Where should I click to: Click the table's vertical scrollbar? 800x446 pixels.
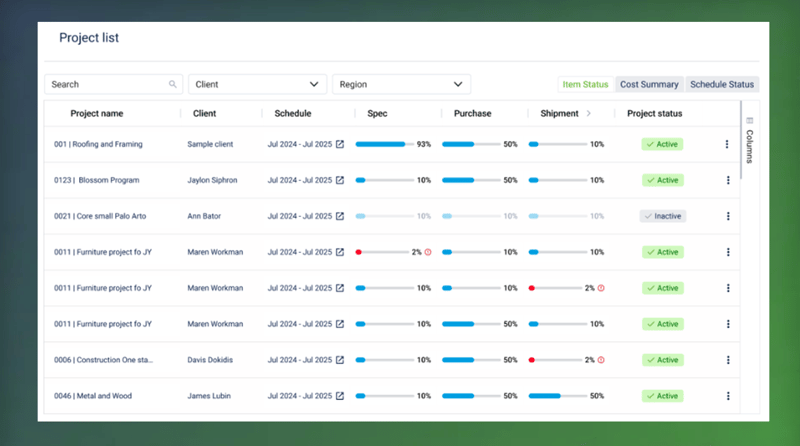pyautogui.click(x=741, y=140)
